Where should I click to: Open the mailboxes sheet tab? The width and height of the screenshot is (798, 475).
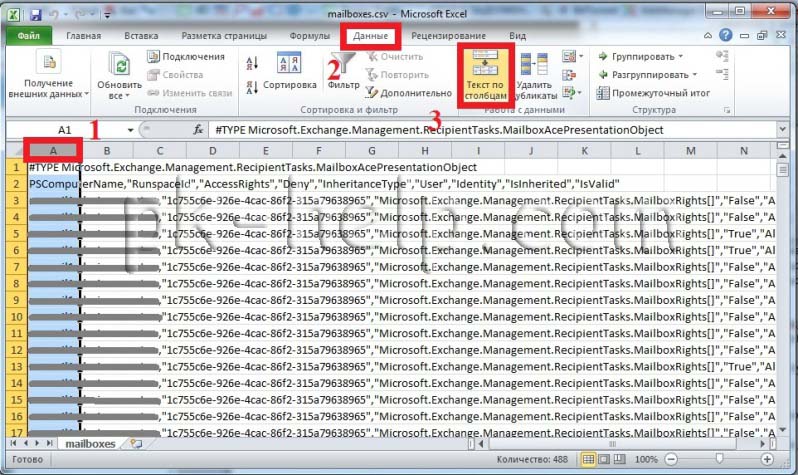(x=90, y=444)
